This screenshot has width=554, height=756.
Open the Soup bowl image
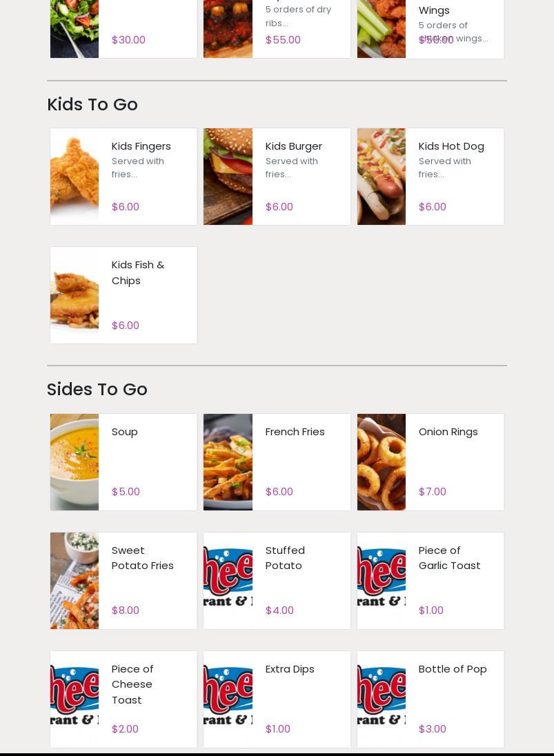(75, 462)
